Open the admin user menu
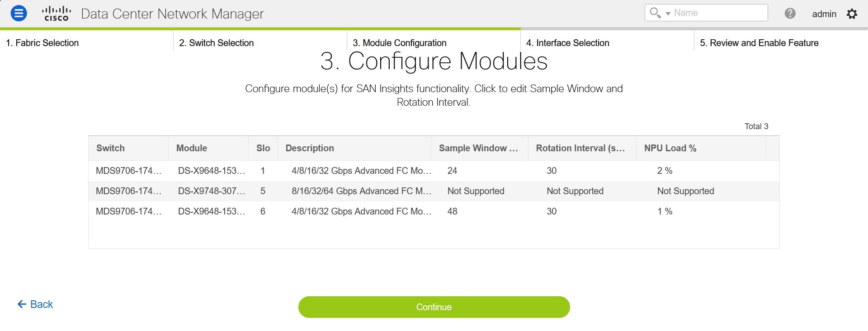This screenshot has height=331, width=868. (x=824, y=14)
